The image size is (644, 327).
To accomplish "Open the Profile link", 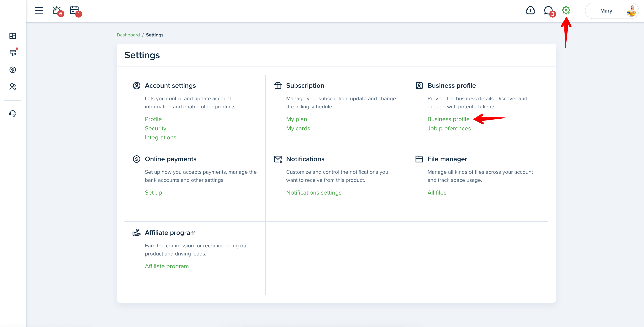I will click(x=153, y=119).
